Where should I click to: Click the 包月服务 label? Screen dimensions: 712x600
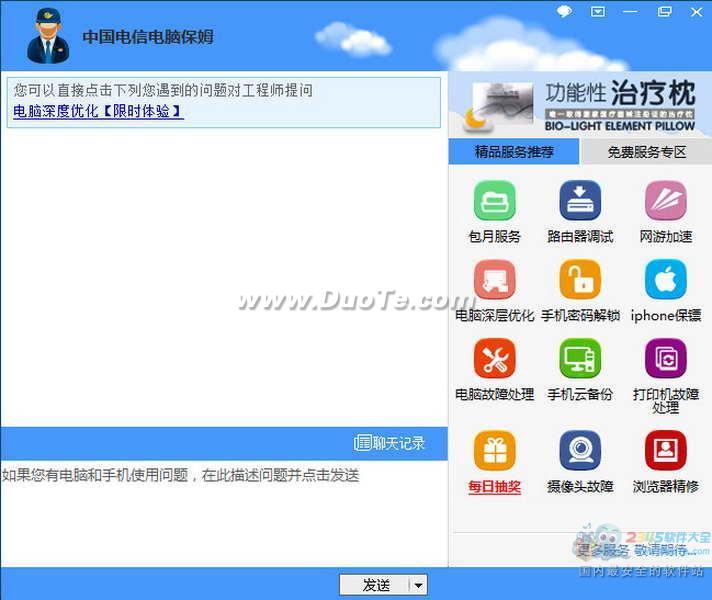(x=494, y=237)
